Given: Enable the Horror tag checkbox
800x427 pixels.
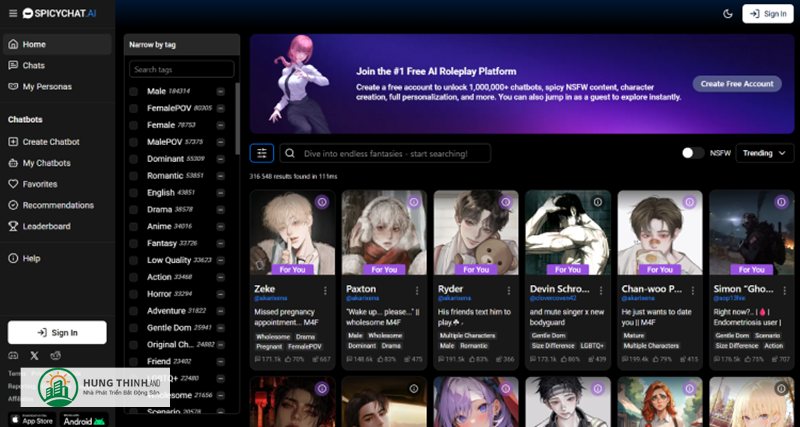Looking at the screenshot, I should [x=134, y=294].
